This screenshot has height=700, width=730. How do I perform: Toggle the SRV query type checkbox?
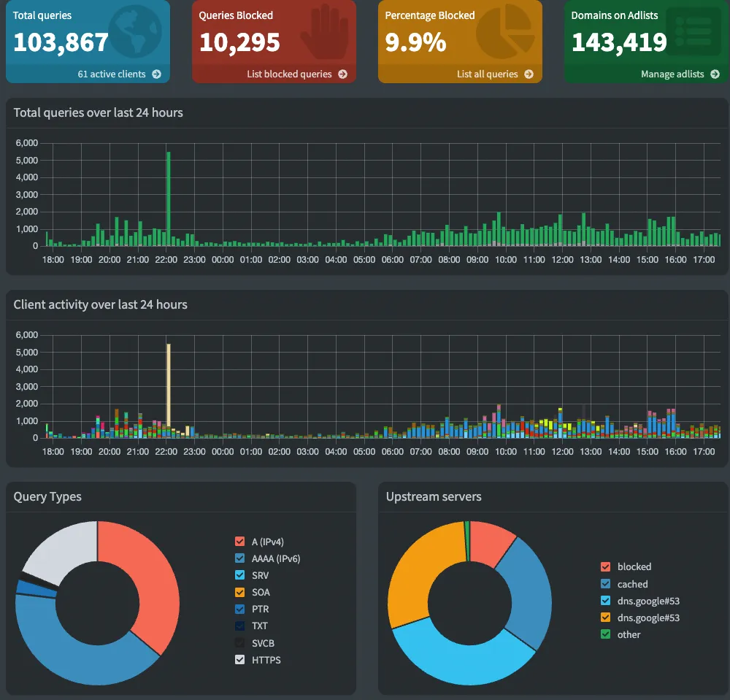(x=239, y=574)
